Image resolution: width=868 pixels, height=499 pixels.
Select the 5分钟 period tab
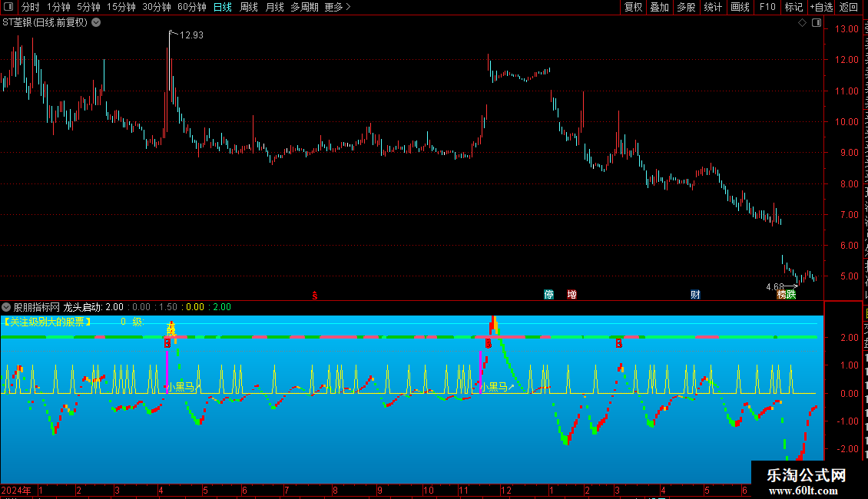88,7
